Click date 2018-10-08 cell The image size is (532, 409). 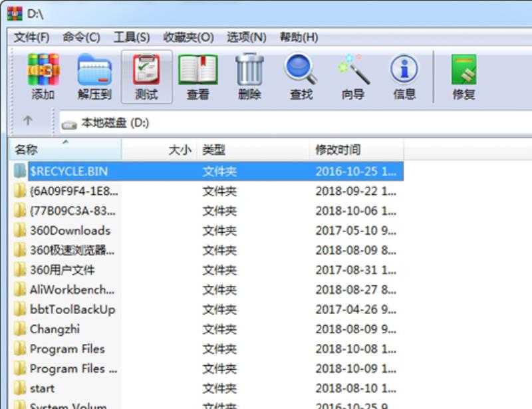tap(356, 348)
